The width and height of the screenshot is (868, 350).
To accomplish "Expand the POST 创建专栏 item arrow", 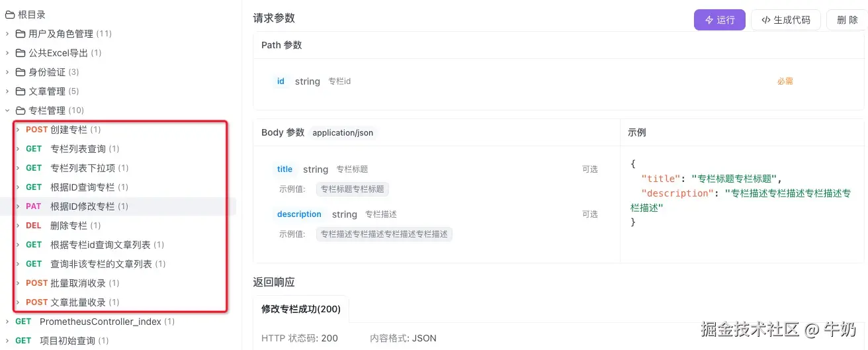I will point(18,130).
